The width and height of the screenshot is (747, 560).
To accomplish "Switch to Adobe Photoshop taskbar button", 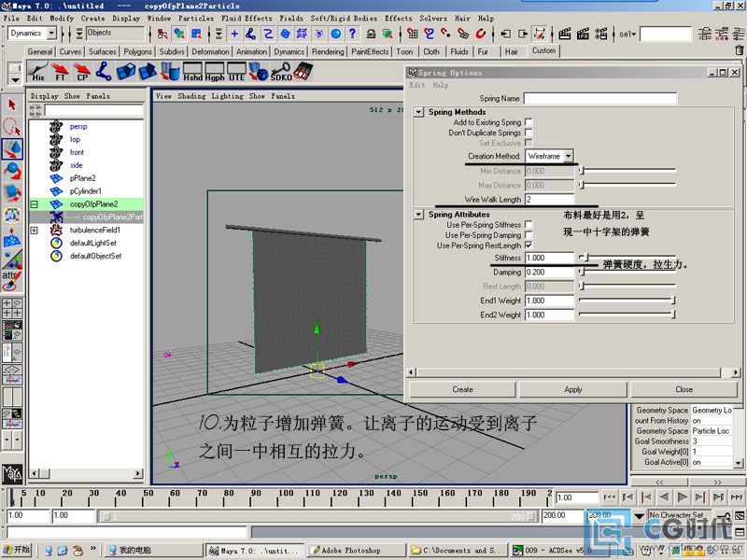I will click(357, 550).
